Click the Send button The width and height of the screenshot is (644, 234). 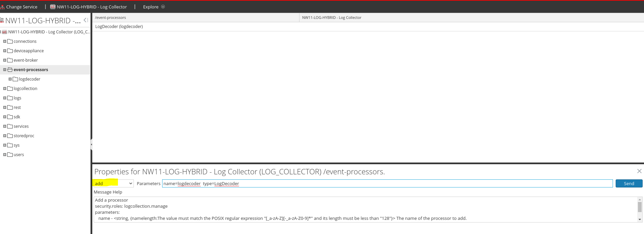coord(629,183)
